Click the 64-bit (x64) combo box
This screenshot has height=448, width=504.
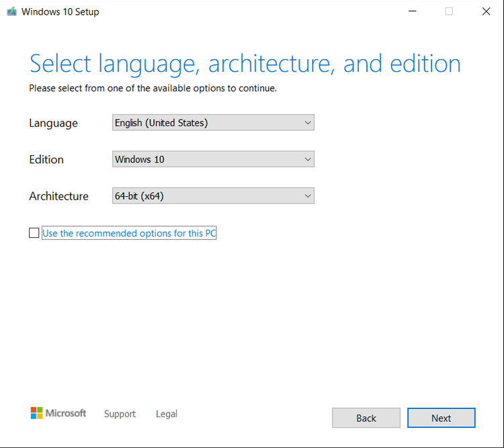coord(213,195)
